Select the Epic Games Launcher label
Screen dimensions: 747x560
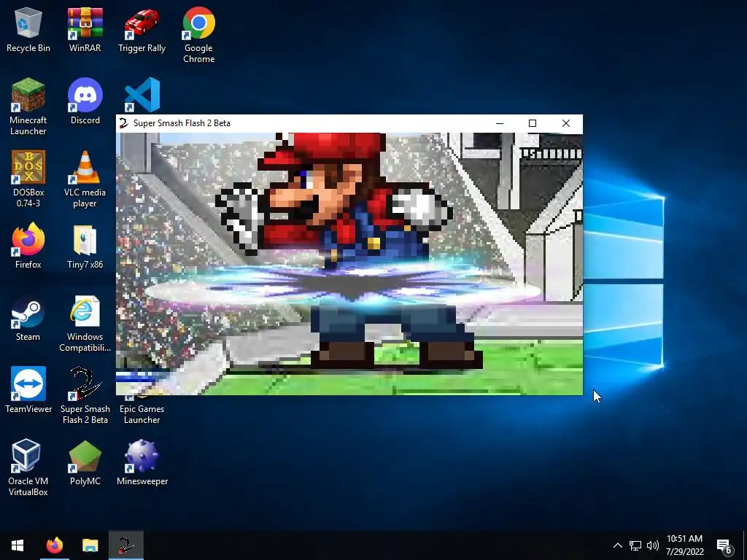pyautogui.click(x=142, y=414)
